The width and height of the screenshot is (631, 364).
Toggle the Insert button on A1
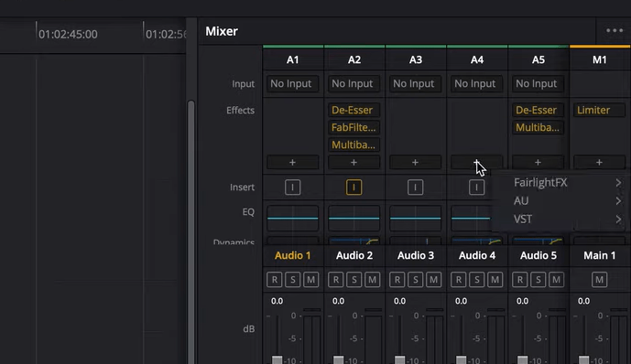[292, 187]
